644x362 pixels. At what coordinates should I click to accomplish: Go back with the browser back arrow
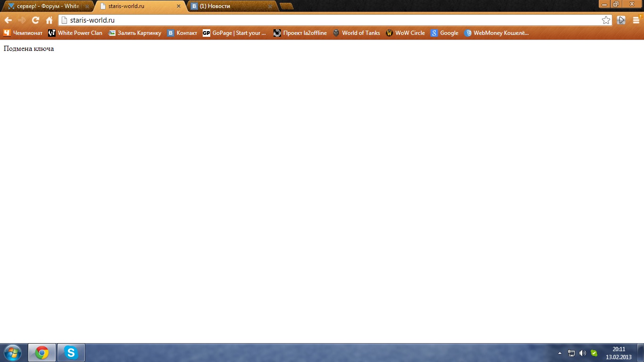[x=8, y=20]
